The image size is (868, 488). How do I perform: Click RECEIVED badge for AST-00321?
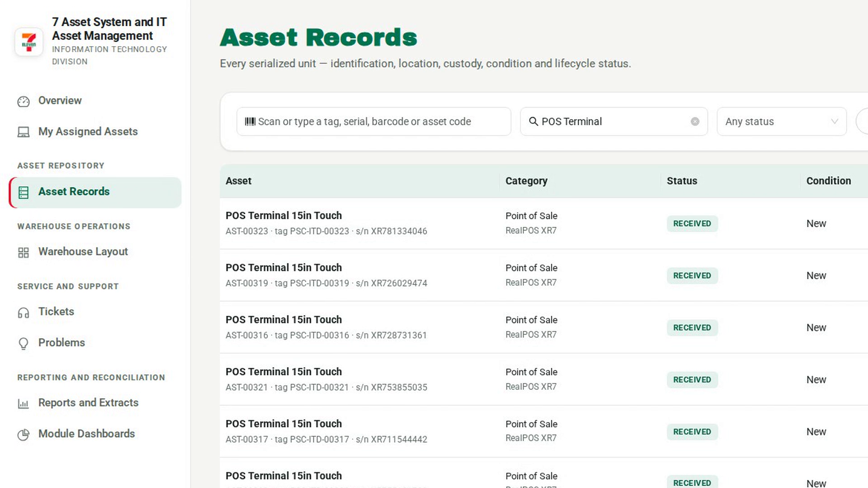click(x=692, y=380)
